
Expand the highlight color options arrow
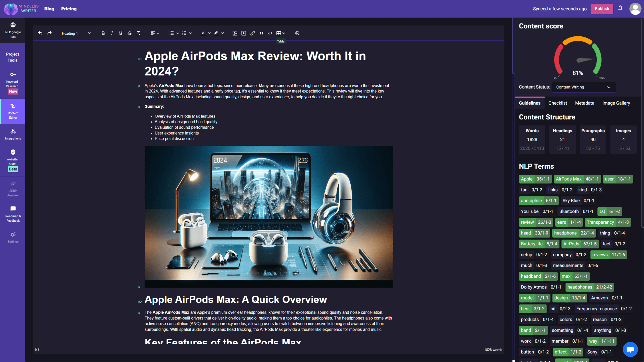tap(222, 33)
